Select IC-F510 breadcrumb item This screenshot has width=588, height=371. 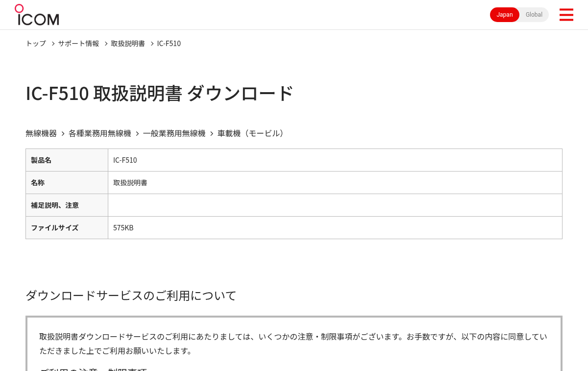pyautogui.click(x=169, y=43)
